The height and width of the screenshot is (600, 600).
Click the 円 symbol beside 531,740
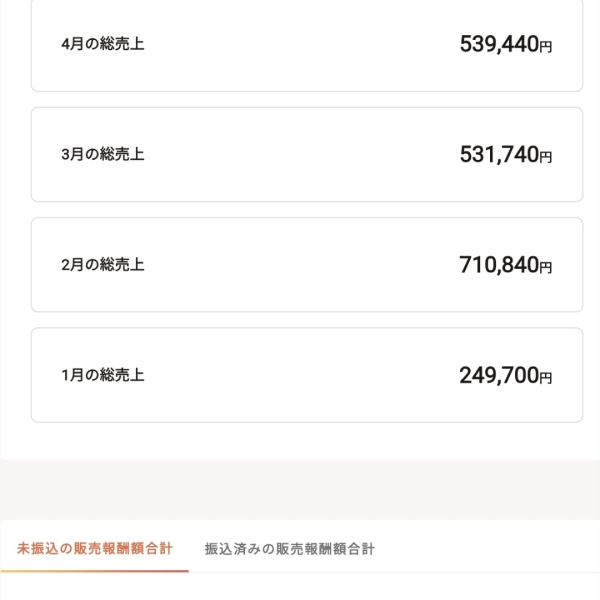click(x=546, y=157)
